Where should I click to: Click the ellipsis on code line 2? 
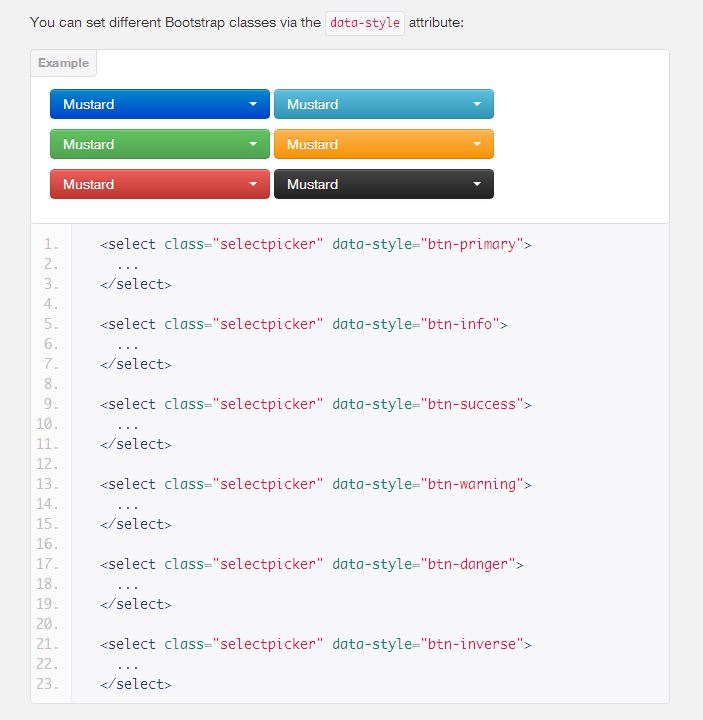(x=128, y=267)
